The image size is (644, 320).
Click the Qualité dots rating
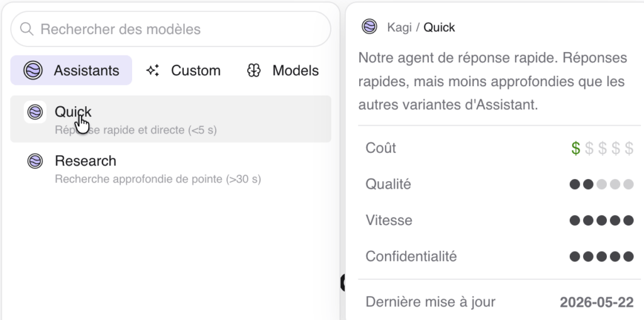coord(602,184)
